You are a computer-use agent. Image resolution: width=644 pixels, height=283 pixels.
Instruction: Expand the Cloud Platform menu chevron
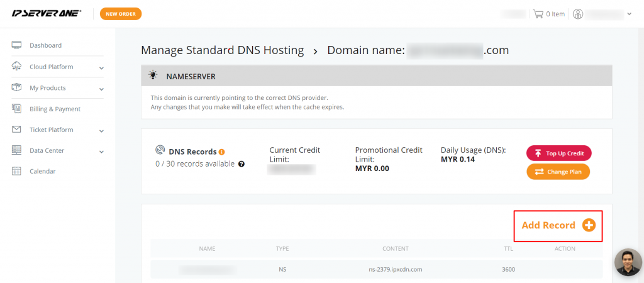pos(101,68)
